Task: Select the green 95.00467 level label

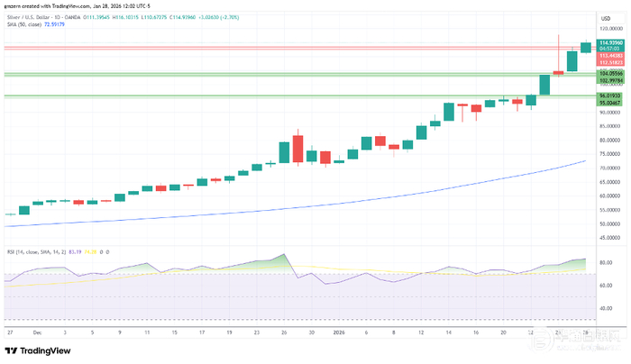Action: 611,103
